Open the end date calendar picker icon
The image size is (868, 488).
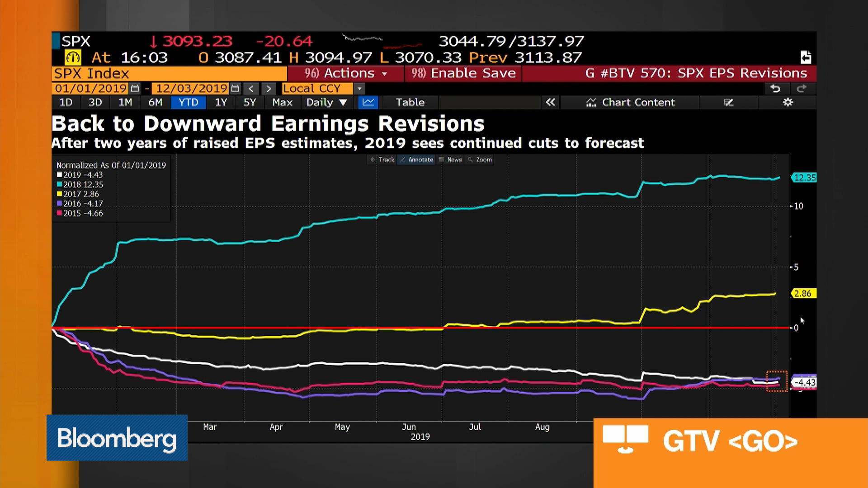pyautogui.click(x=235, y=89)
